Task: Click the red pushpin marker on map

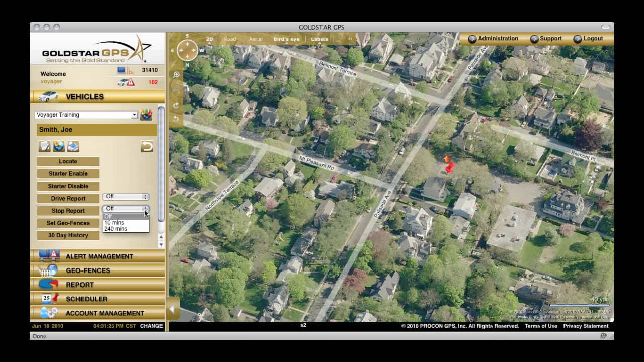Action: click(x=449, y=167)
